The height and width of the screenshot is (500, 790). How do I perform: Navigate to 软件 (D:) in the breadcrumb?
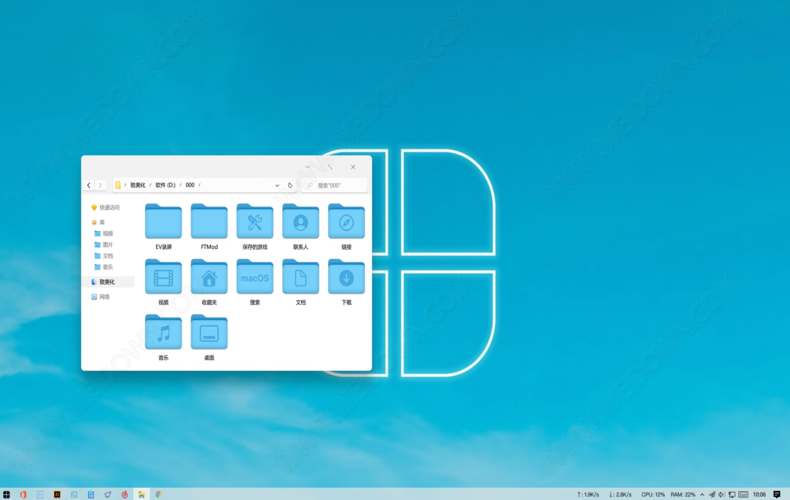(165, 185)
